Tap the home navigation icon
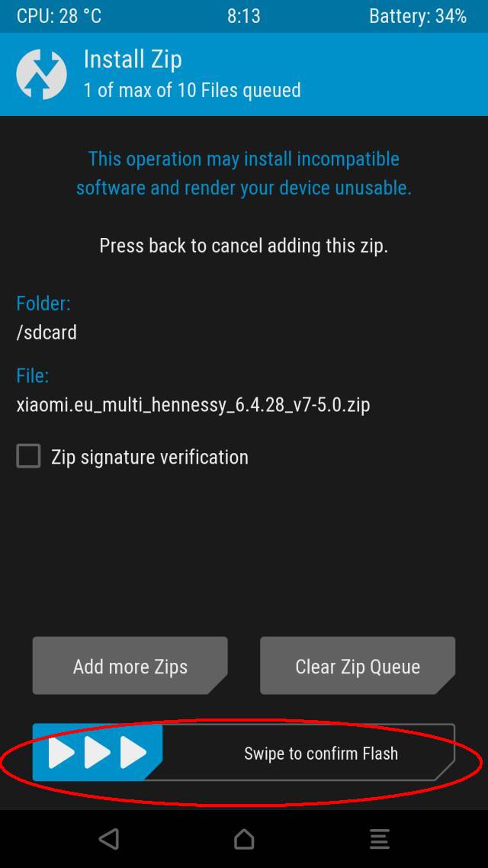Image resolution: width=488 pixels, height=868 pixels. click(x=244, y=839)
